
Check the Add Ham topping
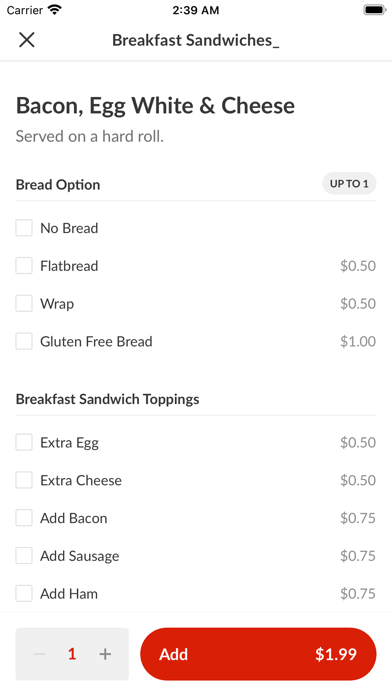click(x=24, y=593)
